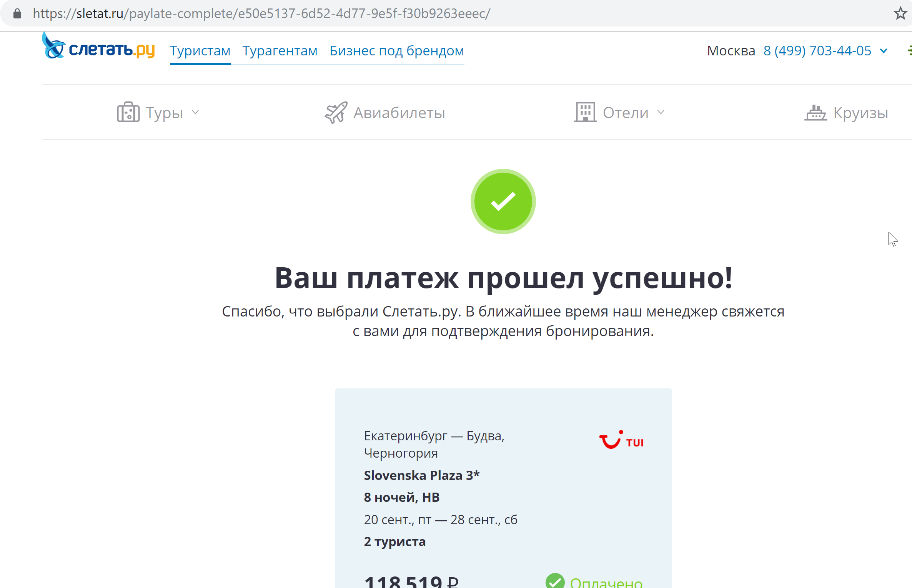Switch to the Турагентам tab
This screenshot has height=588, width=912.
(280, 50)
